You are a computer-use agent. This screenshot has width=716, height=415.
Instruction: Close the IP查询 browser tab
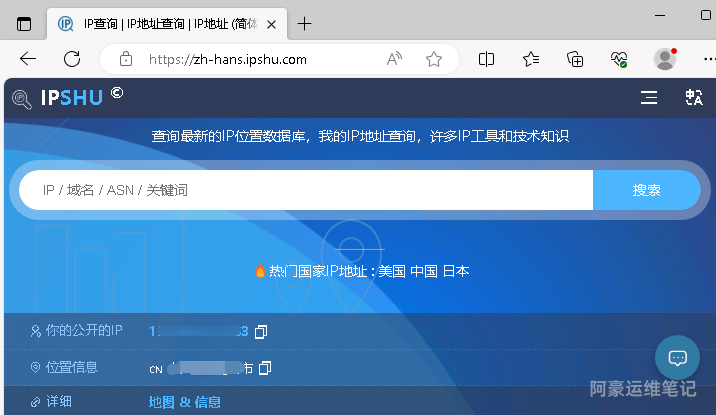coord(271,24)
